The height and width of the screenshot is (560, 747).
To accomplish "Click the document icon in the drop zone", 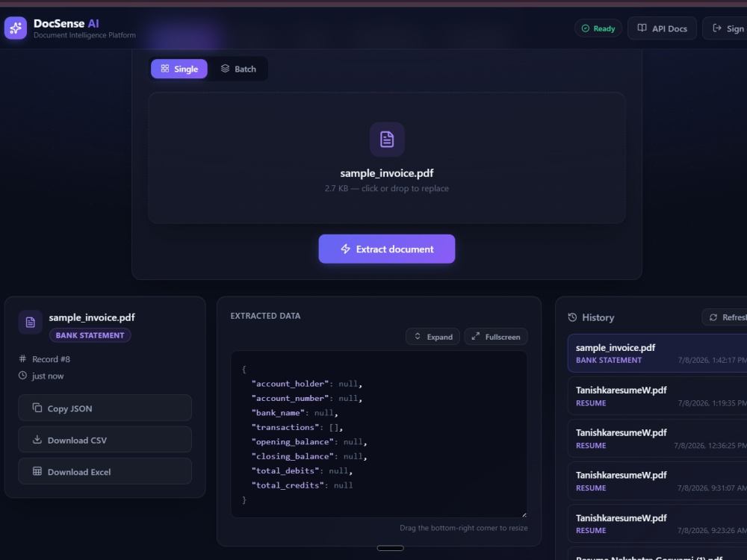I will pos(387,140).
